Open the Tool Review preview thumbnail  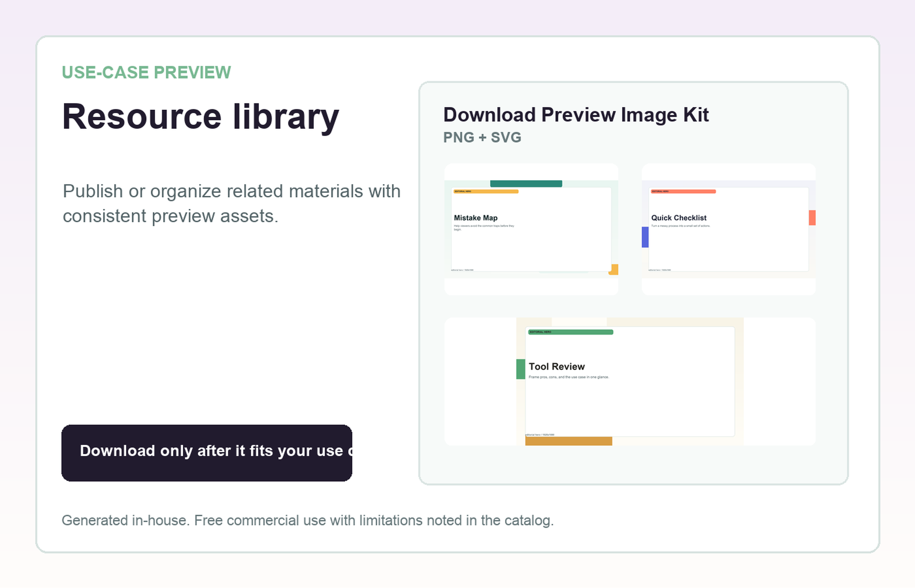tap(630, 382)
